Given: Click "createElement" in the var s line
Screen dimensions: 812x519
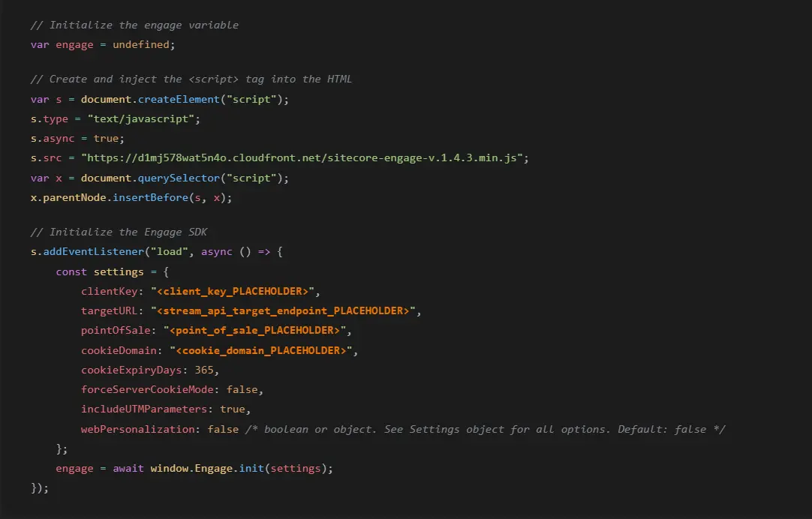Looking at the screenshot, I should (179, 99).
